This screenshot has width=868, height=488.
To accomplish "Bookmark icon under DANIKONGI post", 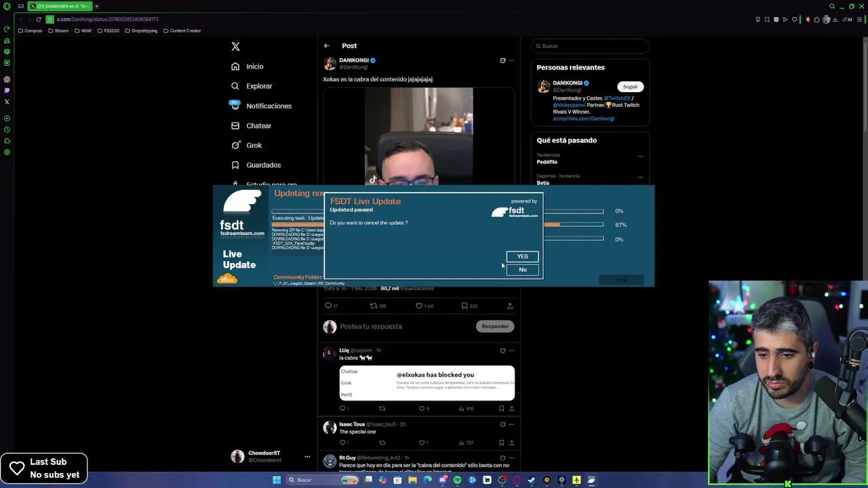I will [465, 306].
